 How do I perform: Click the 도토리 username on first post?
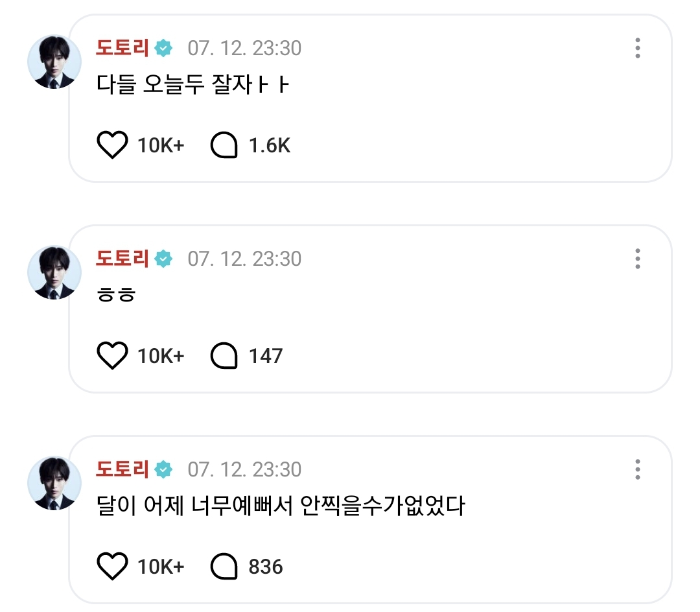[x=123, y=48]
